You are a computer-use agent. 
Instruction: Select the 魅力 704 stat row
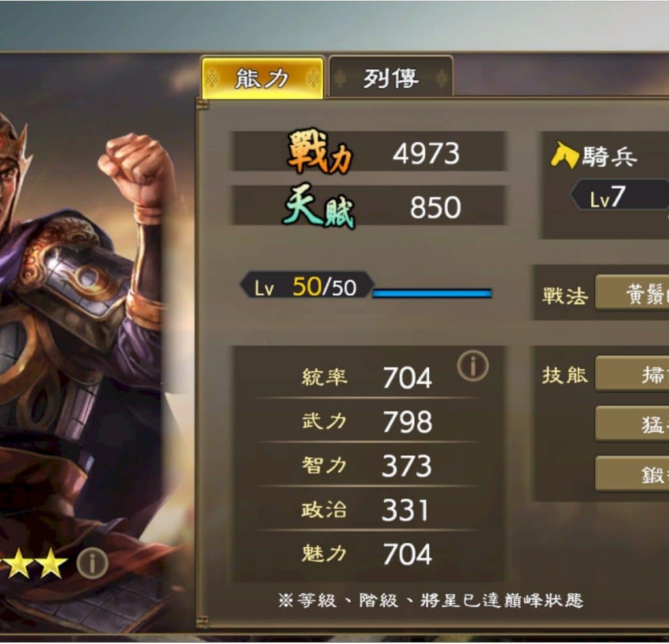coord(367,554)
